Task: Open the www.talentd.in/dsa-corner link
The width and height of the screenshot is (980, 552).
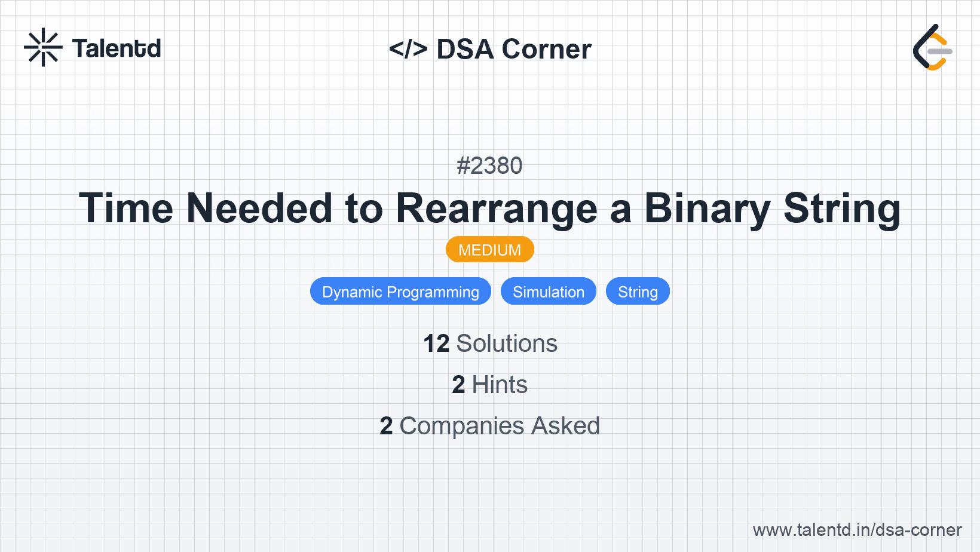Action: point(856,530)
